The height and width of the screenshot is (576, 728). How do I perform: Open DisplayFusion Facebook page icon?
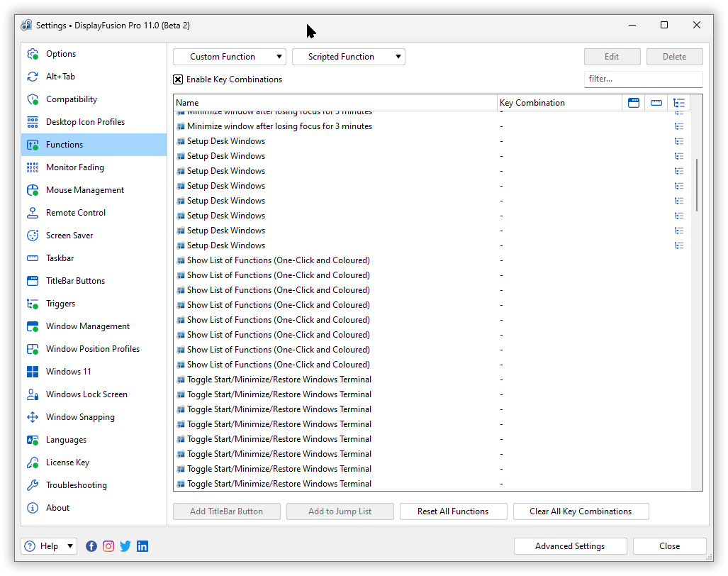91,546
